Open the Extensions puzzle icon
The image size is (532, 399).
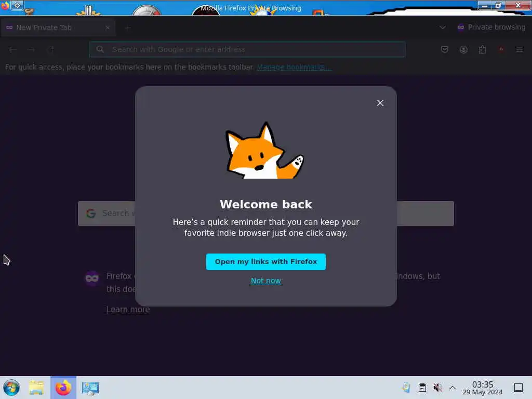pos(482,49)
